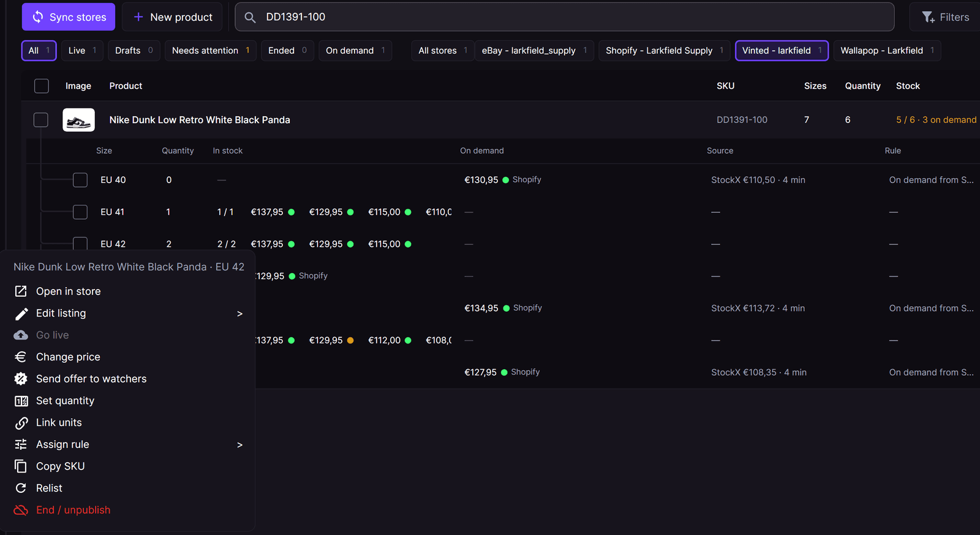Image resolution: width=980 pixels, height=535 pixels.
Task: Select the Live status tab
Action: (x=82, y=50)
